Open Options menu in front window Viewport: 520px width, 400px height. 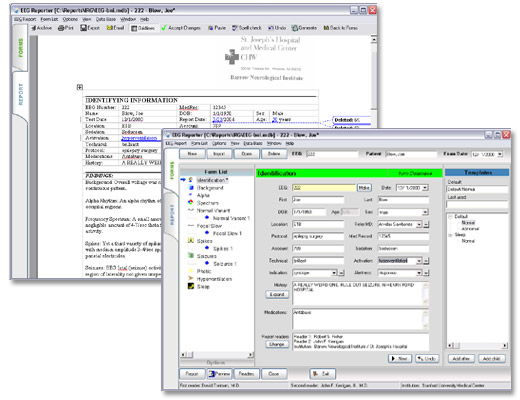[219, 143]
